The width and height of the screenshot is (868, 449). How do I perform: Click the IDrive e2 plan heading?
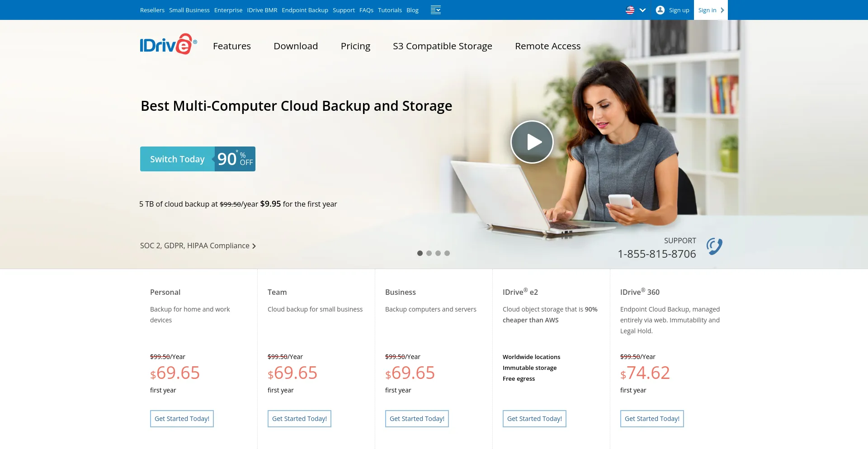(520, 292)
